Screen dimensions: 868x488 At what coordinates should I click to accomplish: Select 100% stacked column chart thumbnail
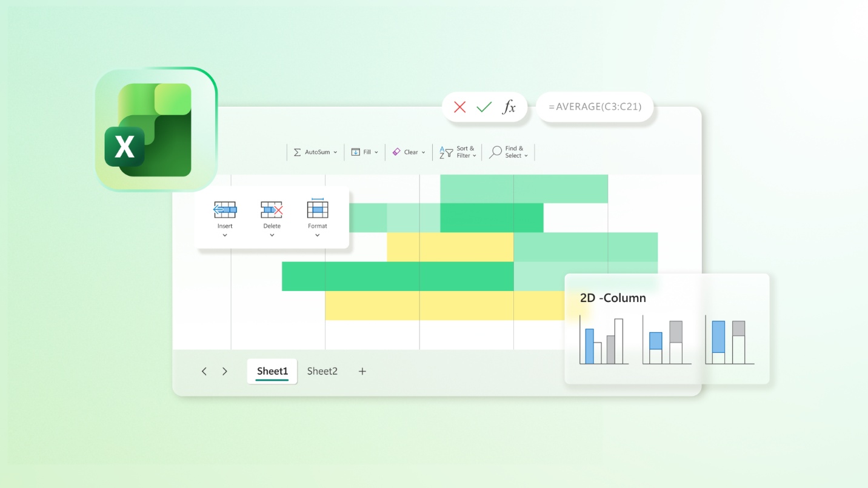pyautogui.click(x=729, y=340)
